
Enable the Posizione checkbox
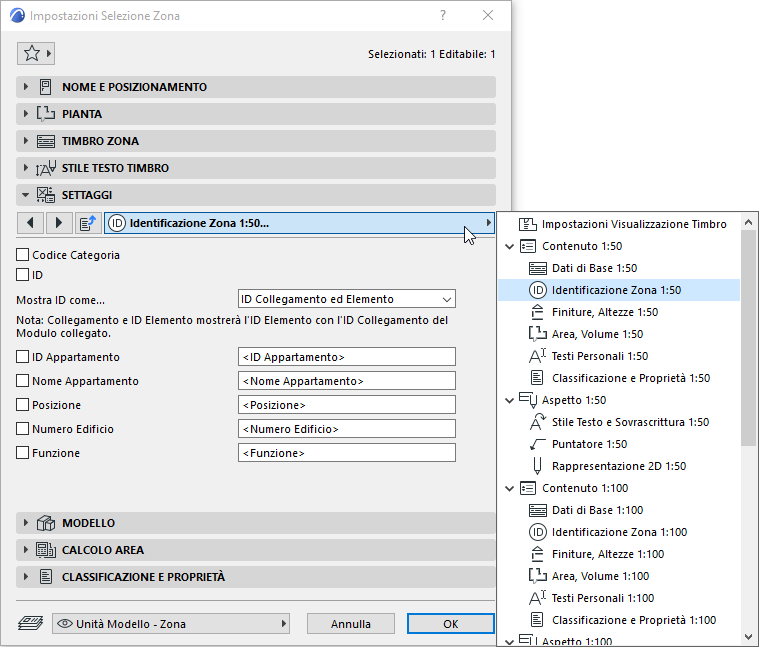(x=22, y=405)
